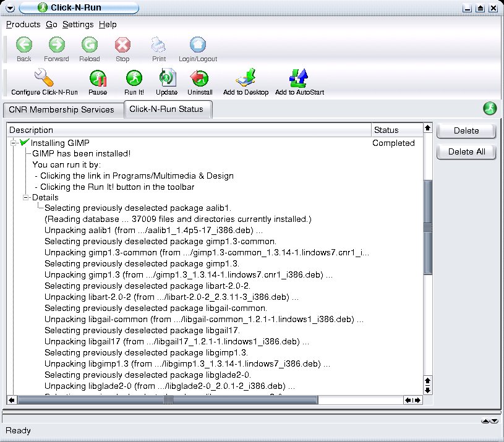Stop loading with the Stop icon
Screen dimensions: 504x442
click(122, 49)
